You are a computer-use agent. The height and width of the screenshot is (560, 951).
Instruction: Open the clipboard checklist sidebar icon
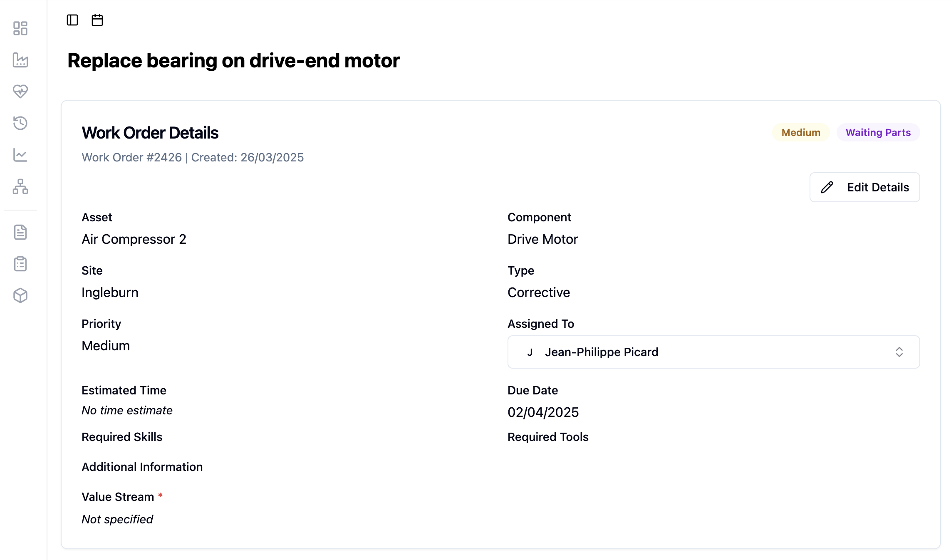tap(20, 264)
